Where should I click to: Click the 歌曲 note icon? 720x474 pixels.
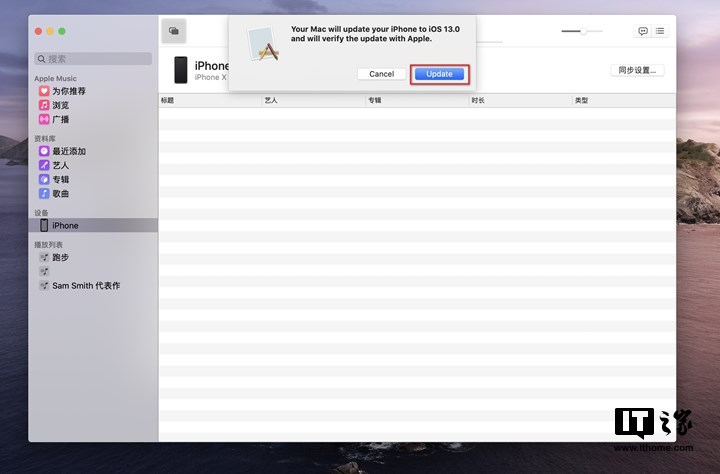(x=44, y=194)
